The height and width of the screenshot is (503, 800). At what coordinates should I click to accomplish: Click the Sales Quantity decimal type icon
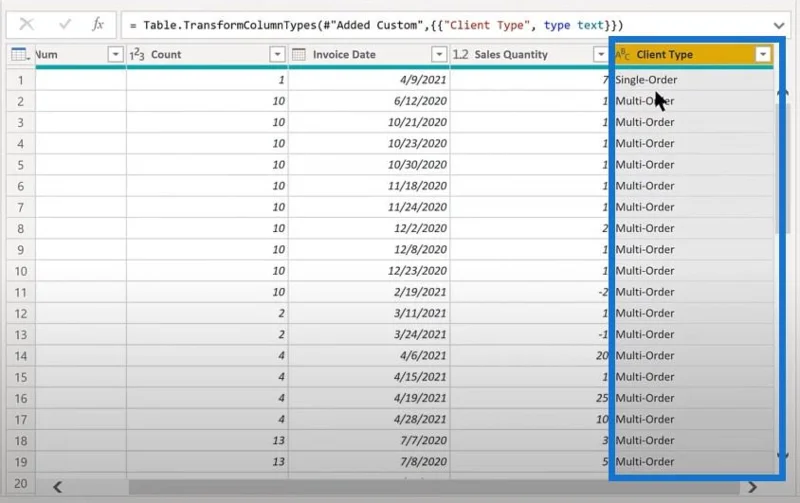tap(460, 54)
